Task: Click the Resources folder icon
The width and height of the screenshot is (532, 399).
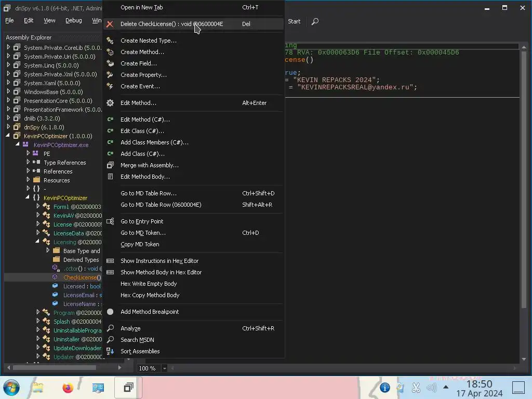Action: (x=36, y=180)
